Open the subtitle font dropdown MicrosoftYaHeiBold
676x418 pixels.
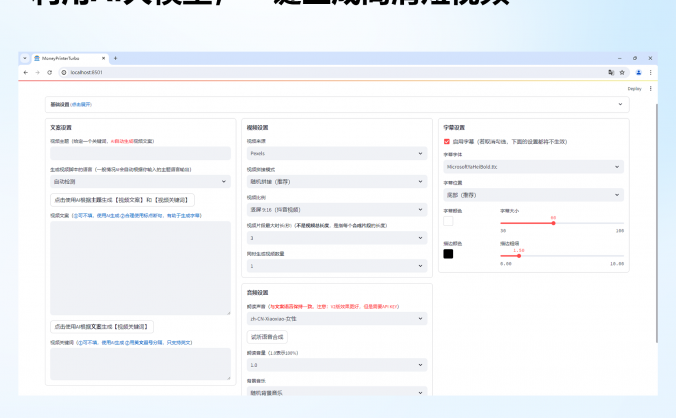pyautogui.click(x=534, y=167)
